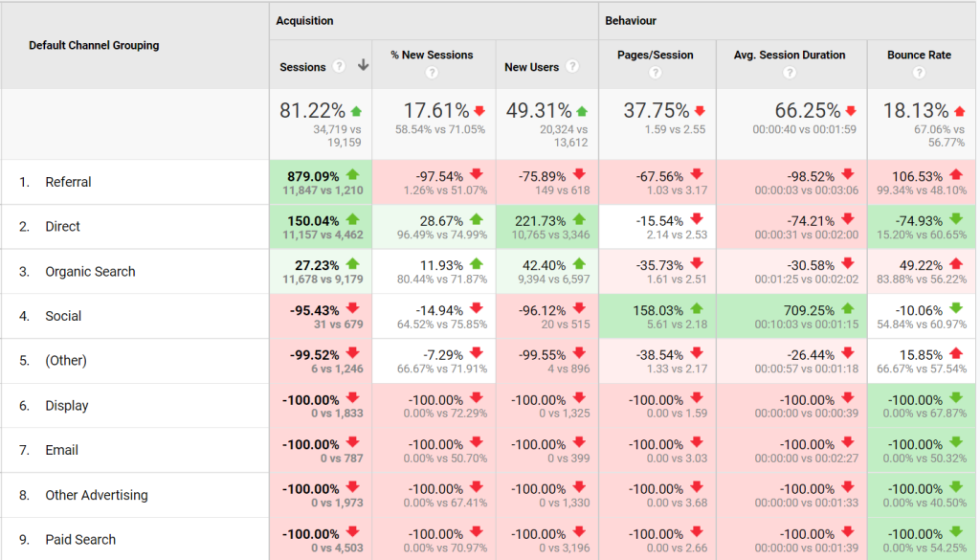Viewport: 980px width, 560px height.
Task: Open the Sessions metric help tooltip
Action: pos(339,64)
